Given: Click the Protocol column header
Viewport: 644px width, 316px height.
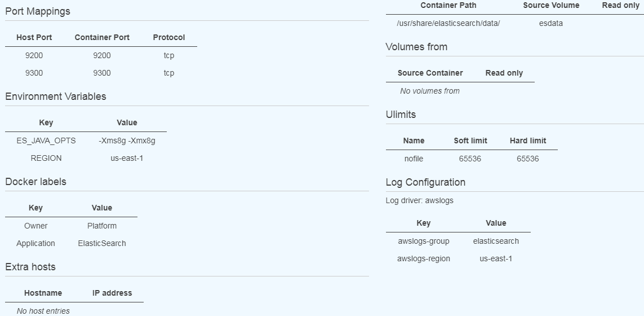Looking at the screenshot, I should click(x=169, y=37).
